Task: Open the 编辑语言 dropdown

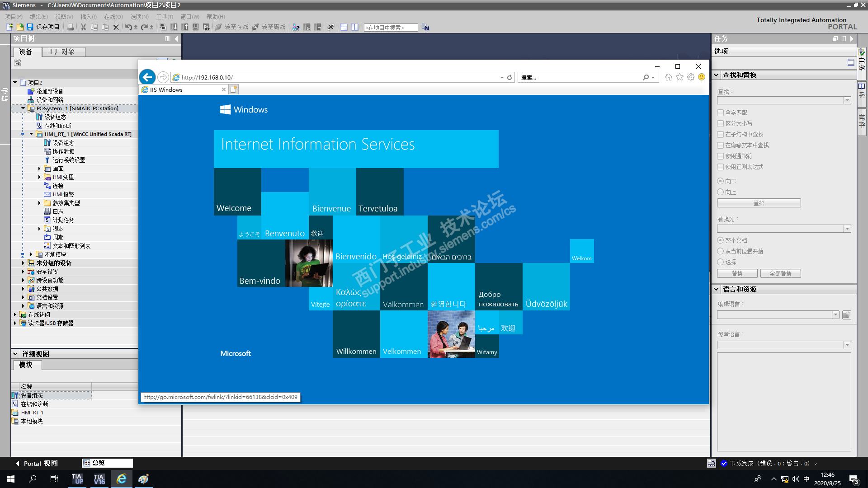Action: tap(835, 315)
